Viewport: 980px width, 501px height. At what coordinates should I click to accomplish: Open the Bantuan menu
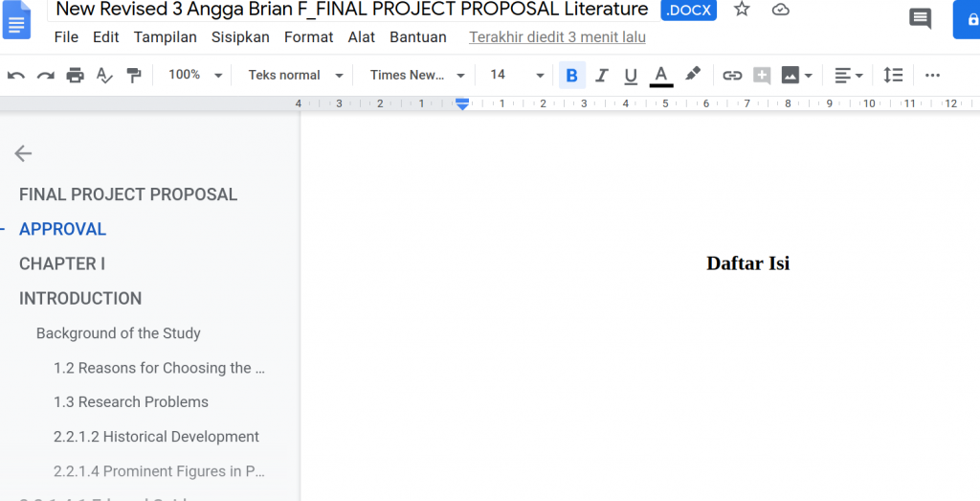[418, 37]
